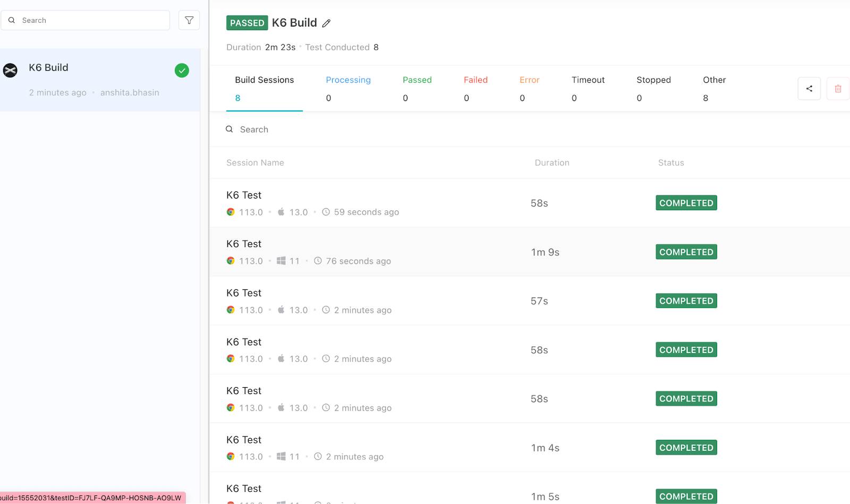850x504 pixels.
Task: Click the Apple icon in the 59 seconds ago row
Action: (281, 211)
